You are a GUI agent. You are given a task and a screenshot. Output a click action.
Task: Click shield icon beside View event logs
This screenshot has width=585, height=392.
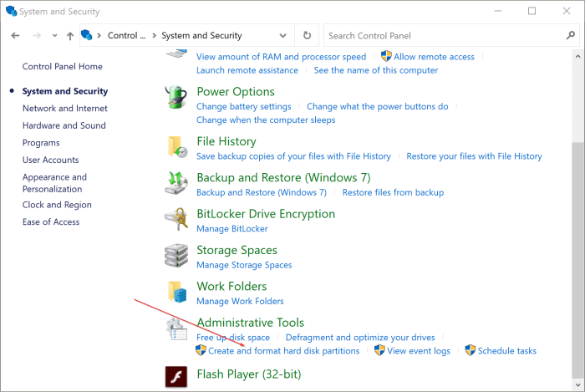pos(379,350)
